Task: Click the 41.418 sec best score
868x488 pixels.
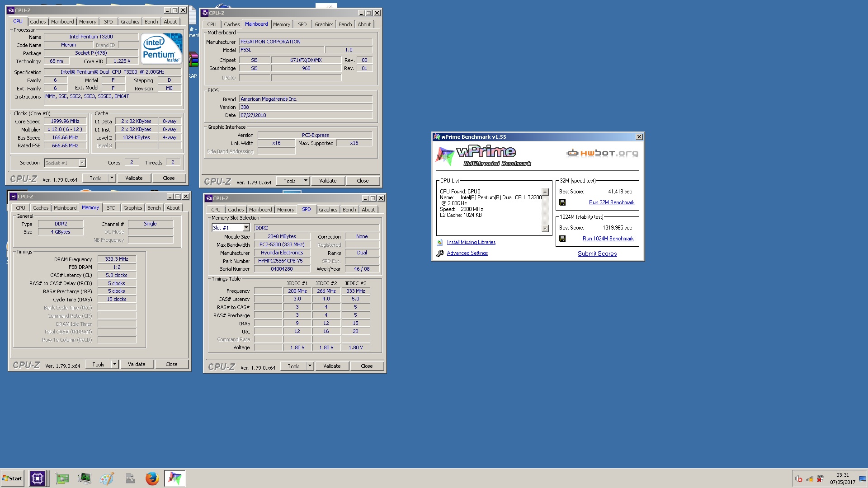Action: (x=620, y=192)
